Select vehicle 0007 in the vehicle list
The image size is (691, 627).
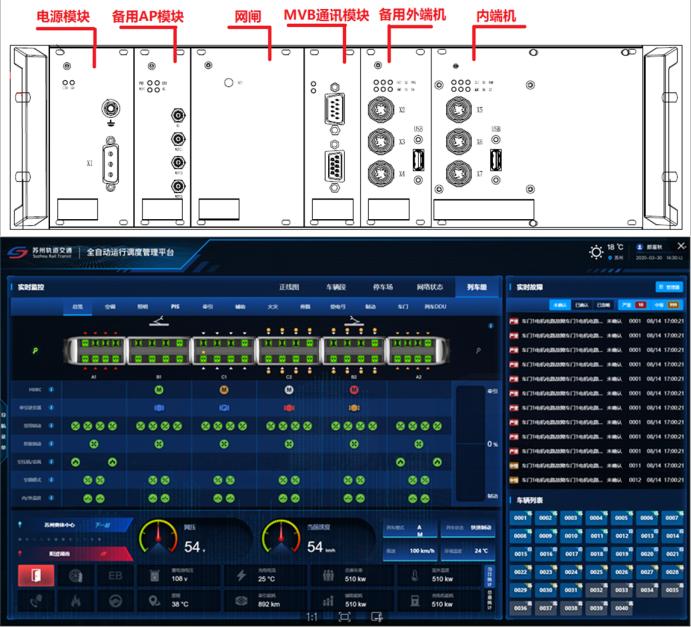coord(672,518)
